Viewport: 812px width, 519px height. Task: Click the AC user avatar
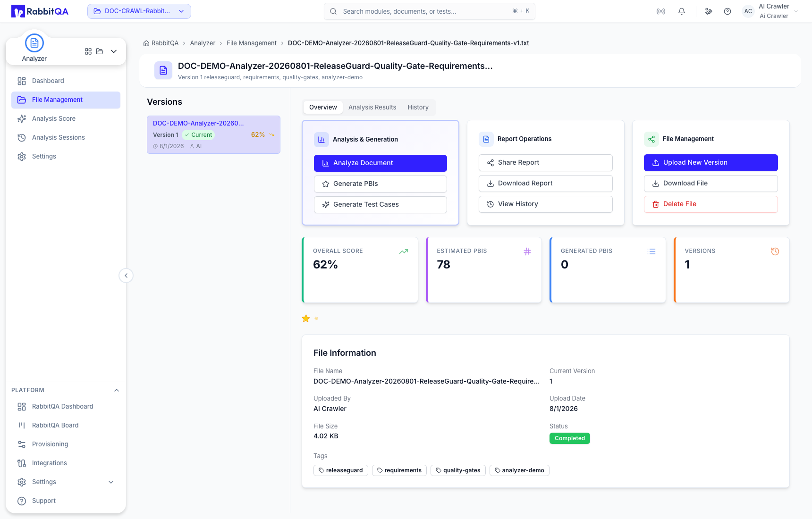pyautogui.click(x=748, y=11)
